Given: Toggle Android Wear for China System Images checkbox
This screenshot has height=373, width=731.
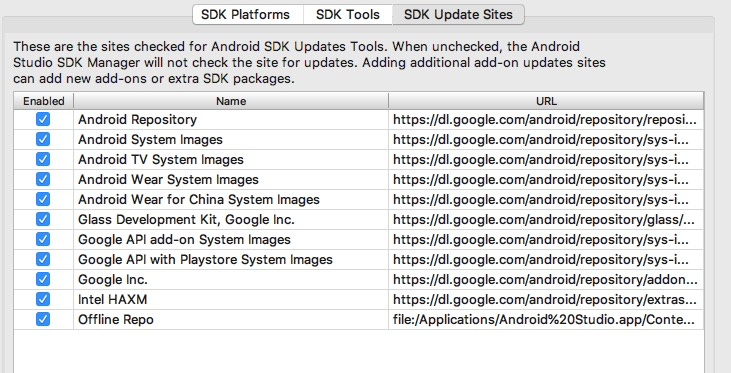Looking at the screenshot, I should click(43, 200).
